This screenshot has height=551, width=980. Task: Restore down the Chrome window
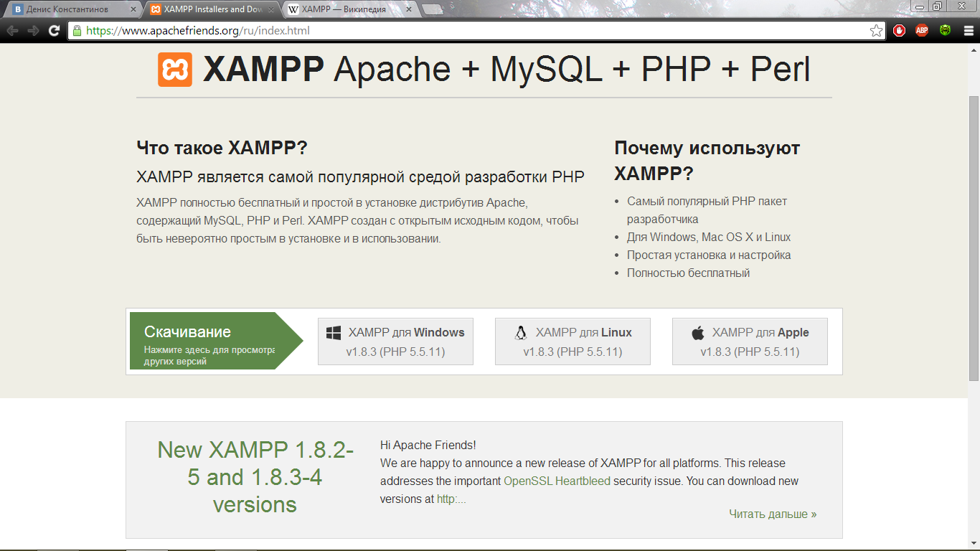937,6
